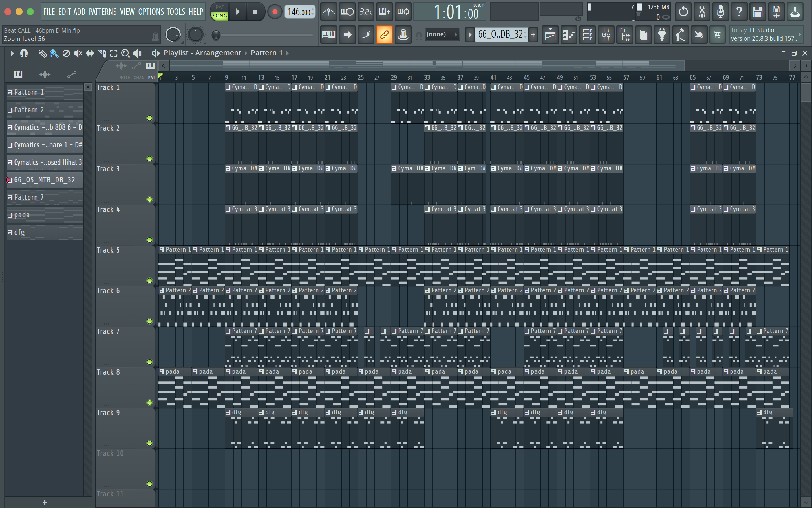Open the Piano roll window
The height and width of the screenshot is (508, 812).
[x=569, y=34]
